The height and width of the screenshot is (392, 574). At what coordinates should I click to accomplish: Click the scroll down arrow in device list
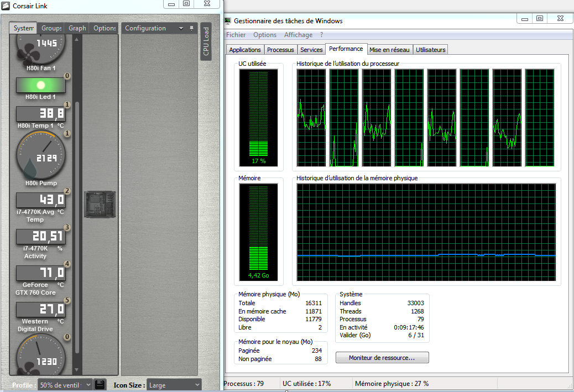[77, 370]
